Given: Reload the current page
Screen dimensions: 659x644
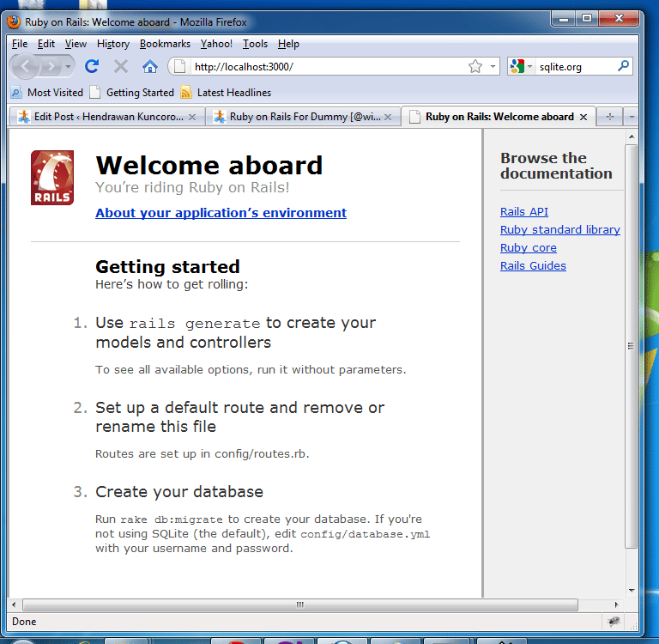Looking at the screenshot, I should [x=92, y=66].
